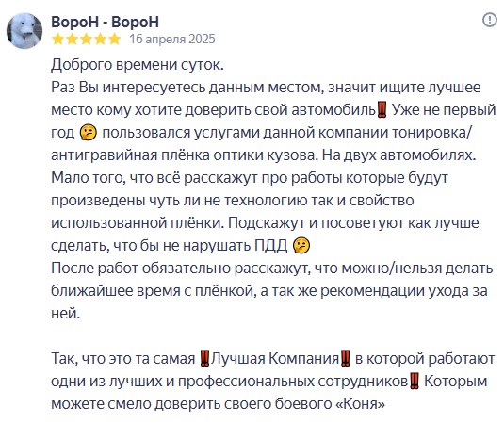Click the red exclamation mark after автомобиль

click(382, 110)
